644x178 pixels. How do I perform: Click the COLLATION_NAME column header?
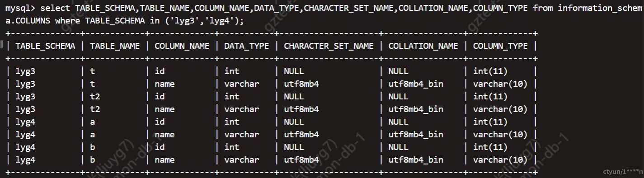point(423,46)
